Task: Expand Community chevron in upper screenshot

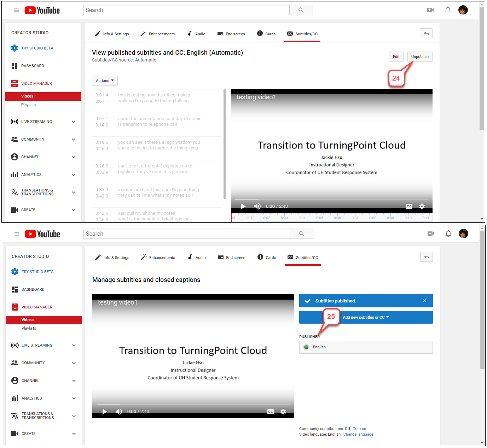Action: click(x=74, y=139)
